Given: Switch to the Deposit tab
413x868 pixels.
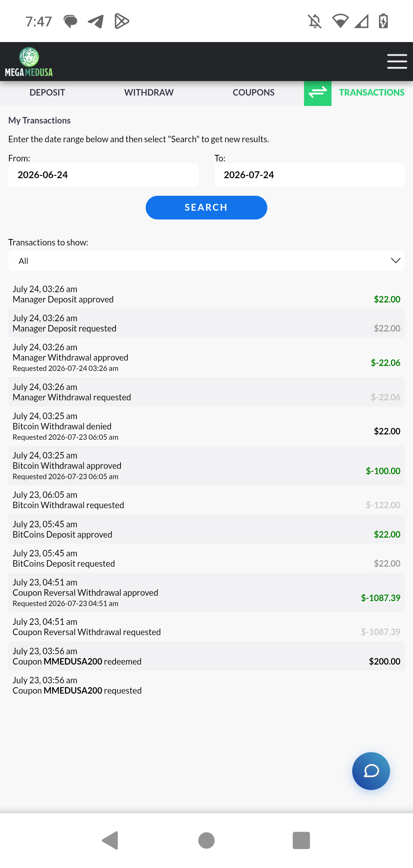Looking at the screenshot, I should (47, 93).
